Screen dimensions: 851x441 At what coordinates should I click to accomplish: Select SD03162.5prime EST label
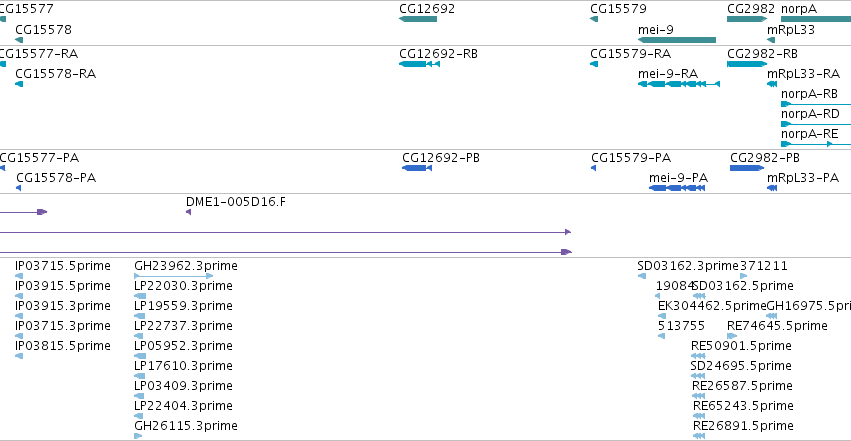743,286
